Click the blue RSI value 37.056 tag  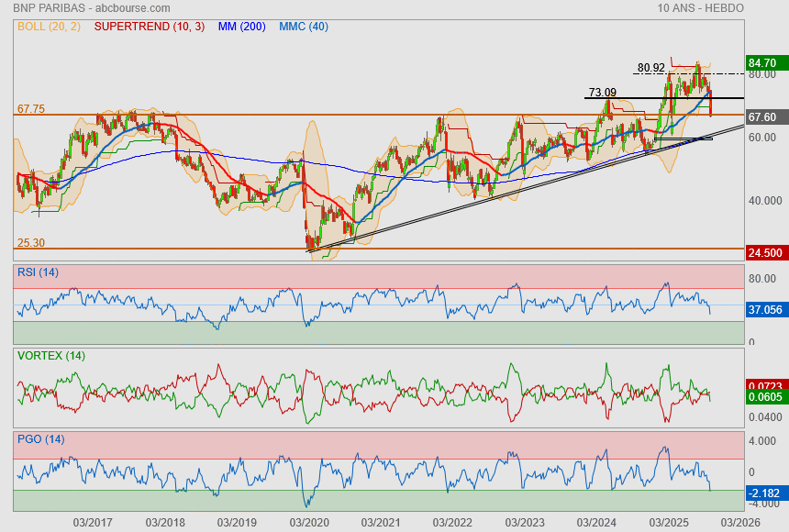763,310
